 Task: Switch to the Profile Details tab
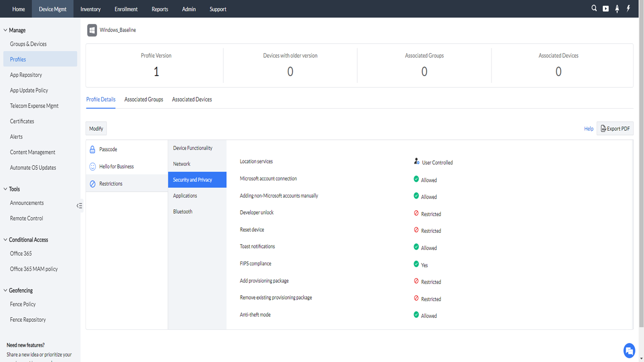coord(101,100)
